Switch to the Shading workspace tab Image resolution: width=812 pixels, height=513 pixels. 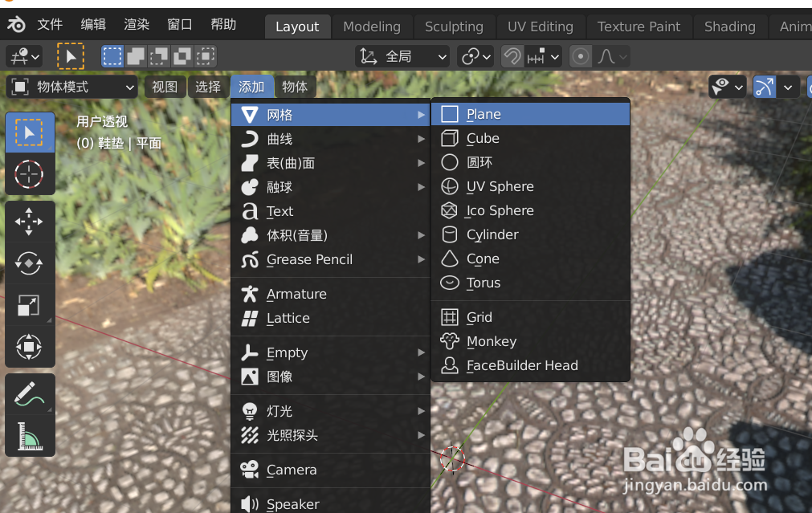click(729, 27)
